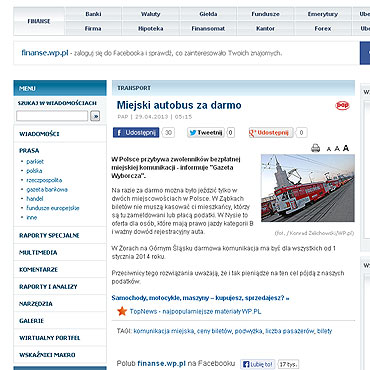This screenshot has width=370, height=370.
Task: Follow Samochody, motocykle, maszyny link
Action: click(200, 298)
